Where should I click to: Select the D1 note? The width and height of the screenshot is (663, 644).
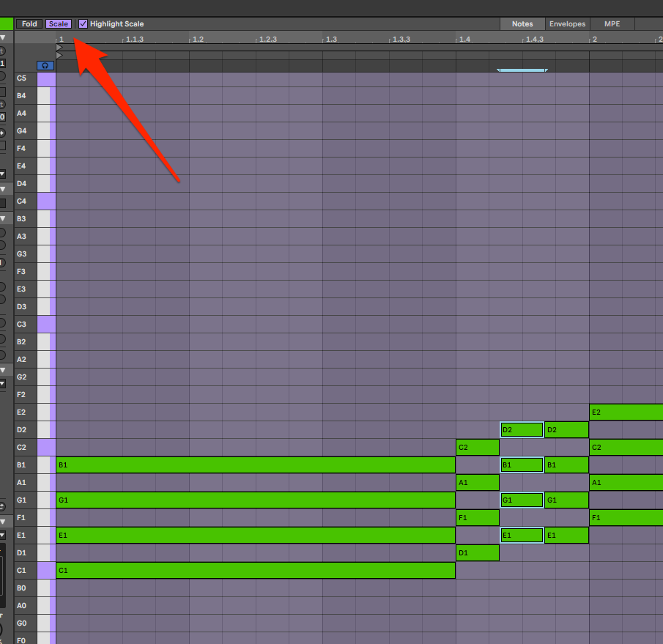point(477,552)
